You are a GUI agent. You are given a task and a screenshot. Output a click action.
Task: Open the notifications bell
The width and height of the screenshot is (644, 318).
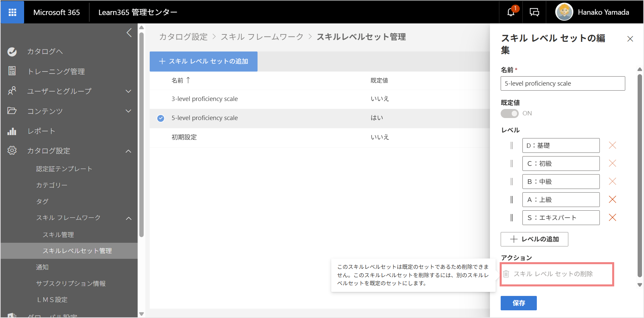pyautogui.click(x=511, y=12)
